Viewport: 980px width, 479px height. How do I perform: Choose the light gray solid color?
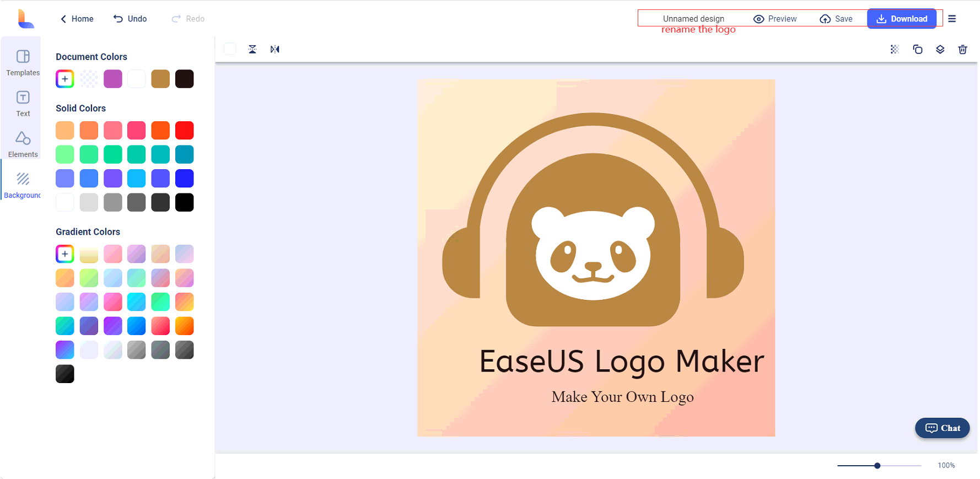[x=89, y=202]
